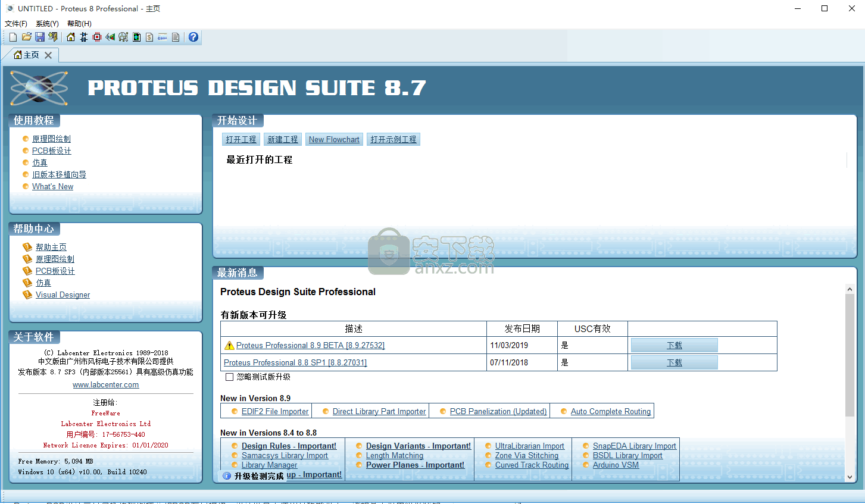Click the news panel scroll-up arrow

coord(850,289)
